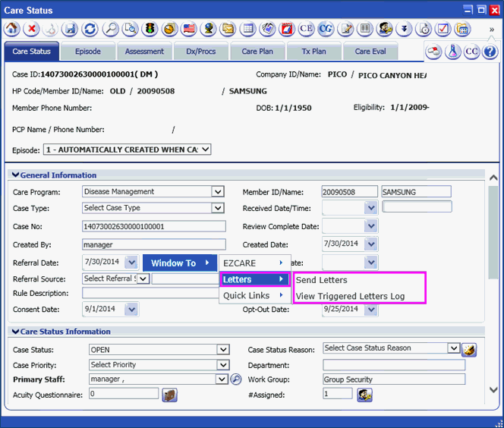
Task: Open the Help question mark icon
Action: click(490, 52)
